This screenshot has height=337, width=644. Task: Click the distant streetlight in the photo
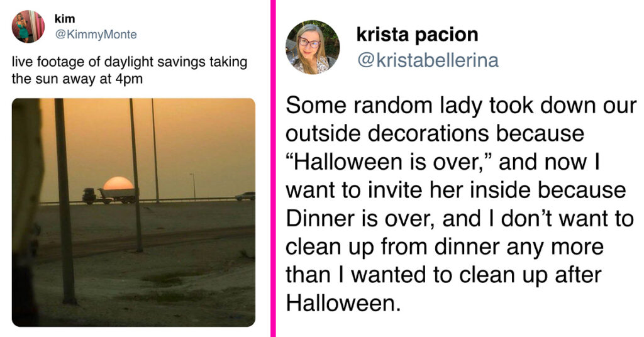click(193, 186)
